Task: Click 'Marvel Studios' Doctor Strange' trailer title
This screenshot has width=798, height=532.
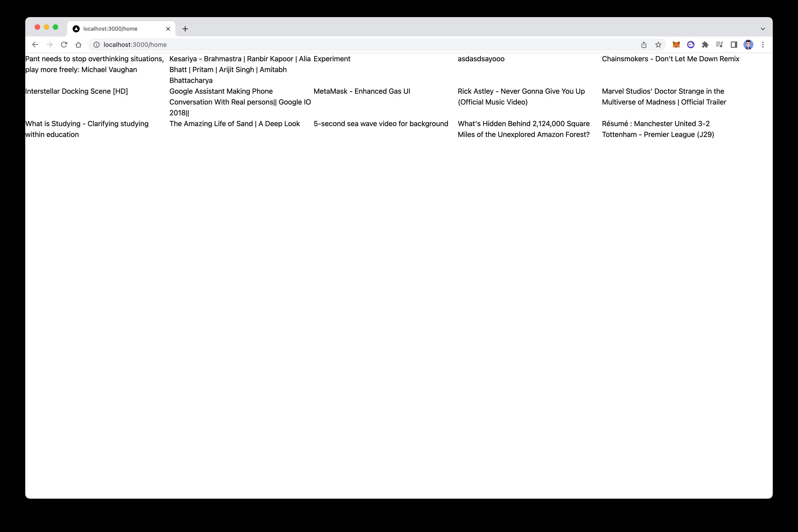Action: pyautogui.click(x=664, y=97)
